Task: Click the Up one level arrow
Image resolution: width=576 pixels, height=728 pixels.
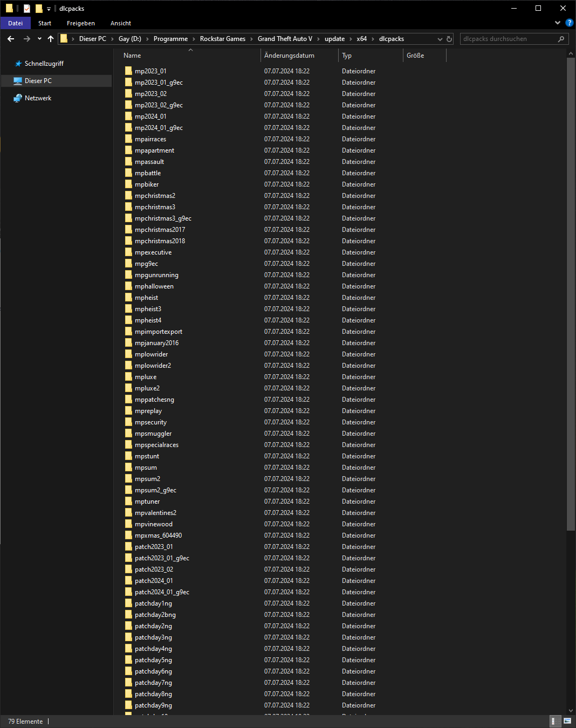Action: coord(51,39)
